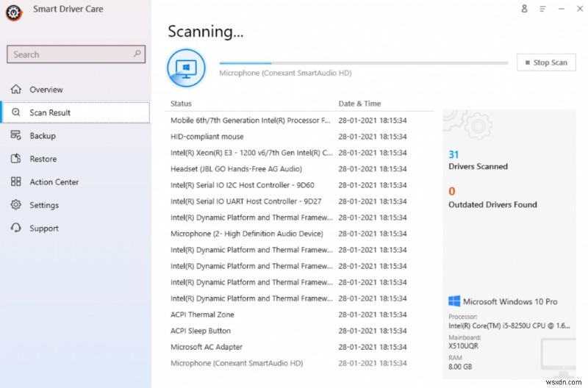Select the HID-compliant mouse row
The width and height of the screenshot is (588, 388).
tap(299, 137)
